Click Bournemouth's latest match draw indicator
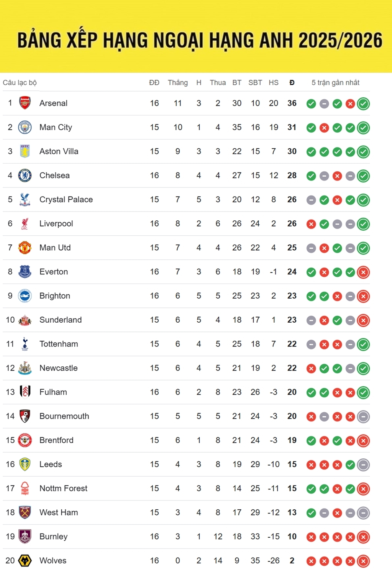The image size is (392, 576). tap(363, 417)
